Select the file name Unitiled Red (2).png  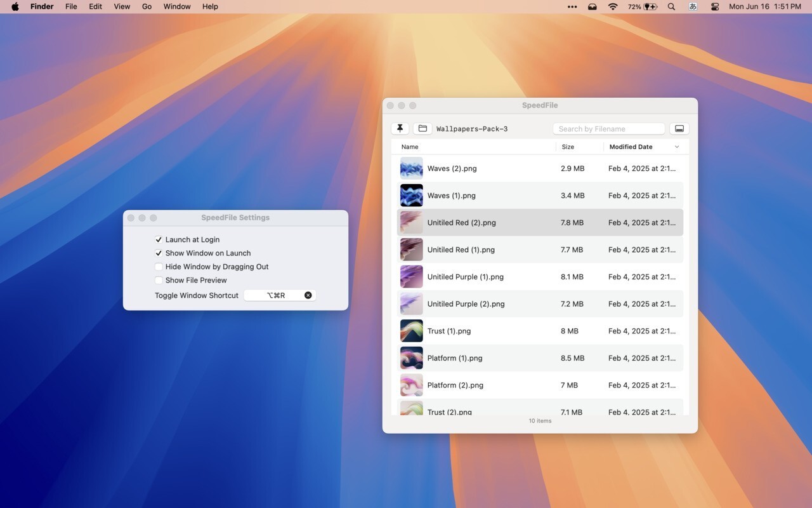(x=462, y=222)
